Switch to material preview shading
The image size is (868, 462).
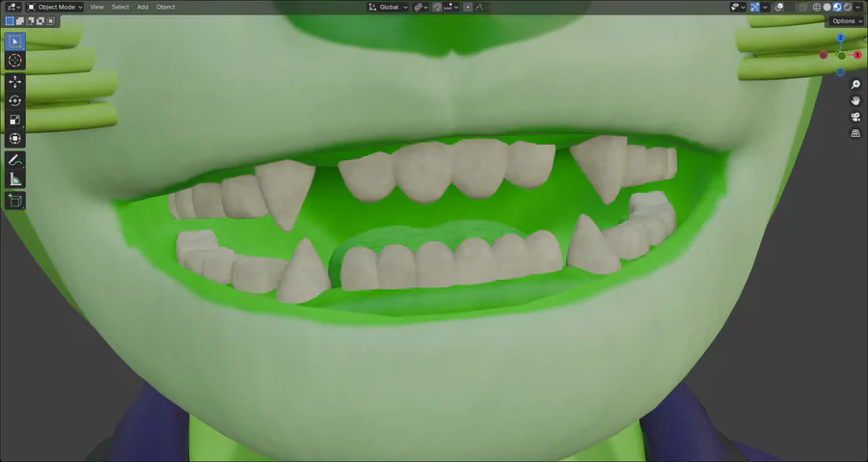coord(837,7)
